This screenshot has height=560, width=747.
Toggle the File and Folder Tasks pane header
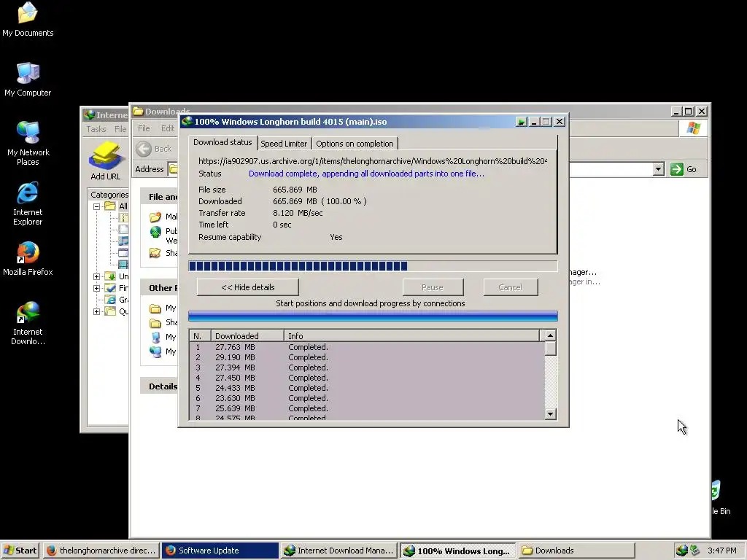pyautogui.click(x=160, y=197)
